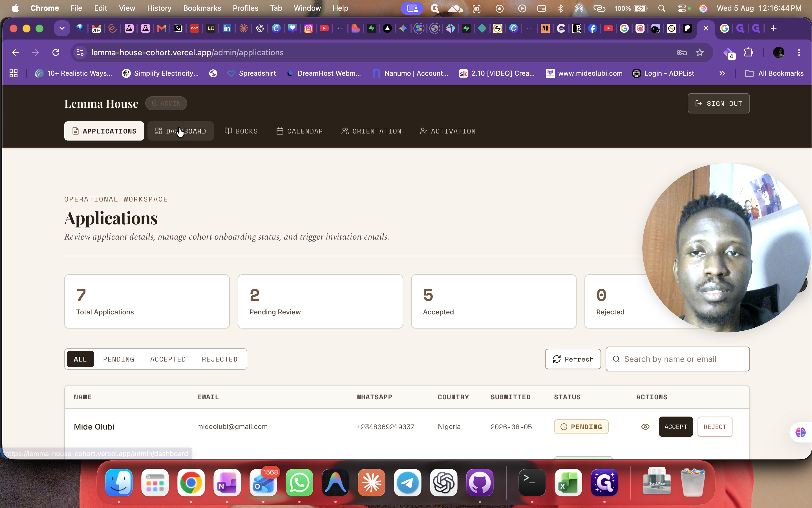Select the Applications admin tab
The width and height of the screenshot is (812, 508).
104,131
